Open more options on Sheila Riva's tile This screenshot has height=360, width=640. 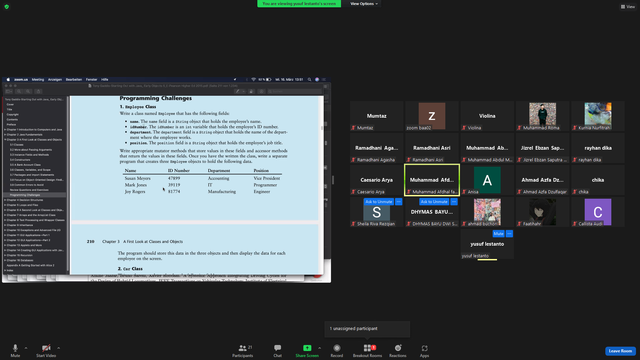398,202
